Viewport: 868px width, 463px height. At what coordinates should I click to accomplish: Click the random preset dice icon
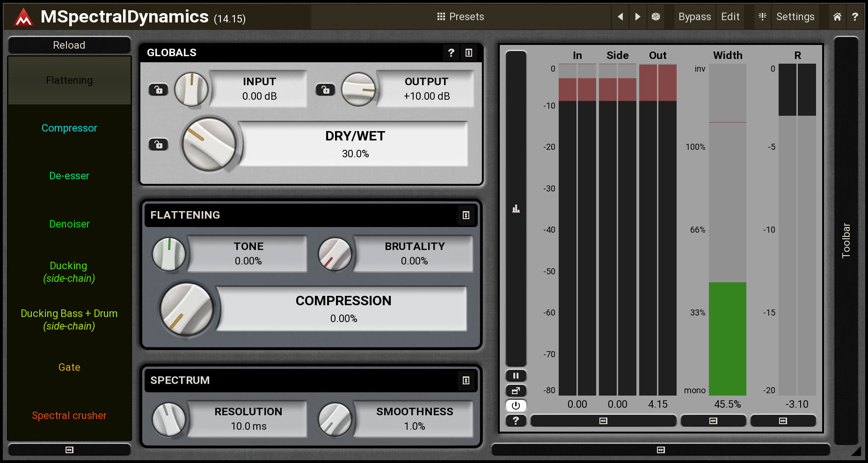(656, 17)
